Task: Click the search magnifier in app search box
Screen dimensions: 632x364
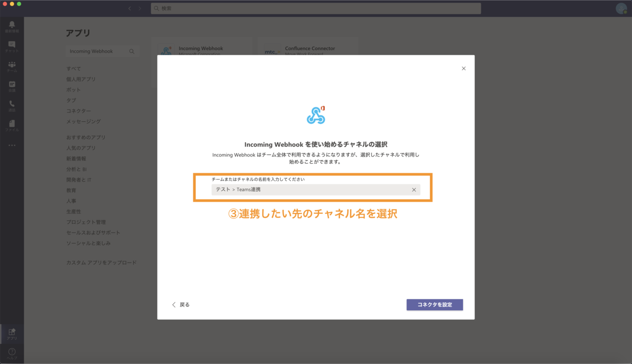Action: click(132, 52)
